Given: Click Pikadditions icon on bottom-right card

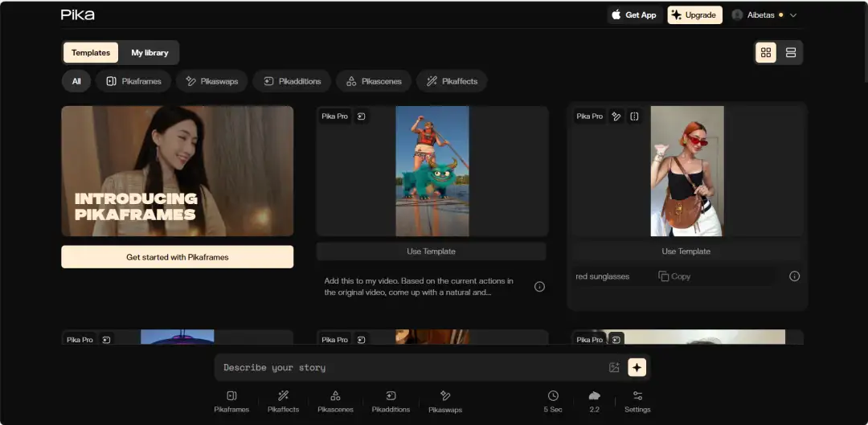Looking at the screenshot, I should (x=616, y=340).
